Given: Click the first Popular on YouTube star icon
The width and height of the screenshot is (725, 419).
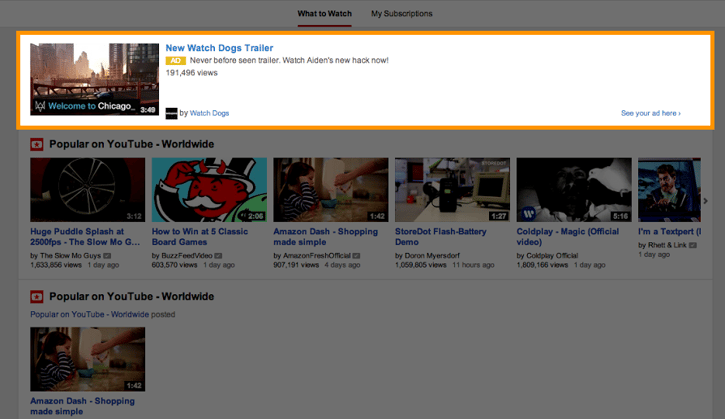Looking at the screenshot, I should click(x=37, y=144).
